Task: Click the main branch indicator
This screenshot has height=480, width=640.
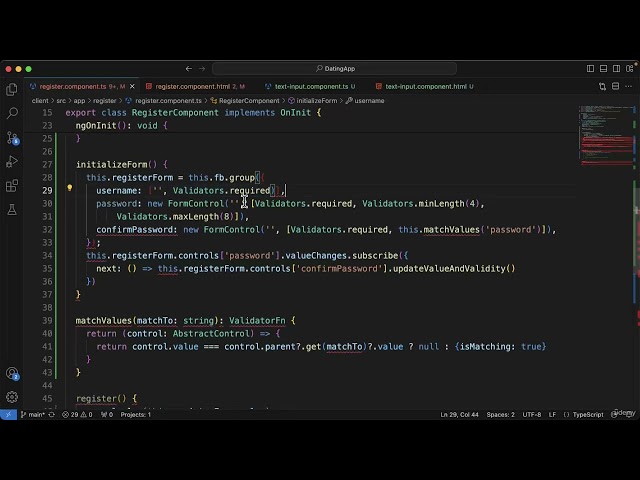Action: coord(33,414)
